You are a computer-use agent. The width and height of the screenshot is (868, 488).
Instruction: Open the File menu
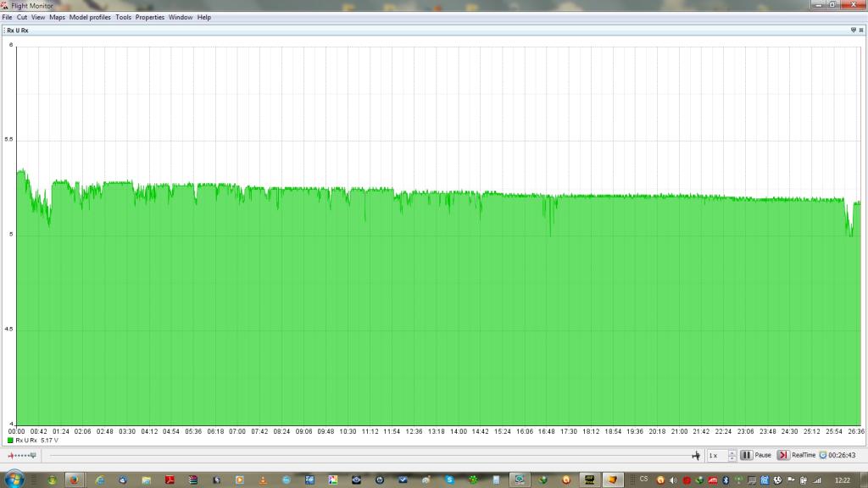tap(8, 17)
